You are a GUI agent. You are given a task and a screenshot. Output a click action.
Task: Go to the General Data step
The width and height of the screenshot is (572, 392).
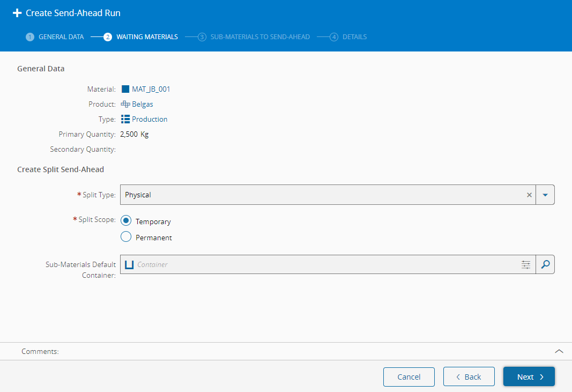coord(55,37)
